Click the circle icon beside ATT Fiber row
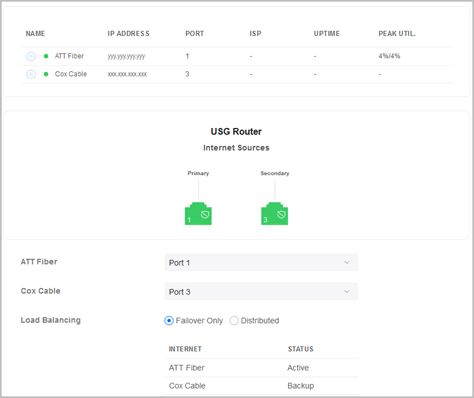This screenshot has width=474, height=398. click(x=31, y=56)
